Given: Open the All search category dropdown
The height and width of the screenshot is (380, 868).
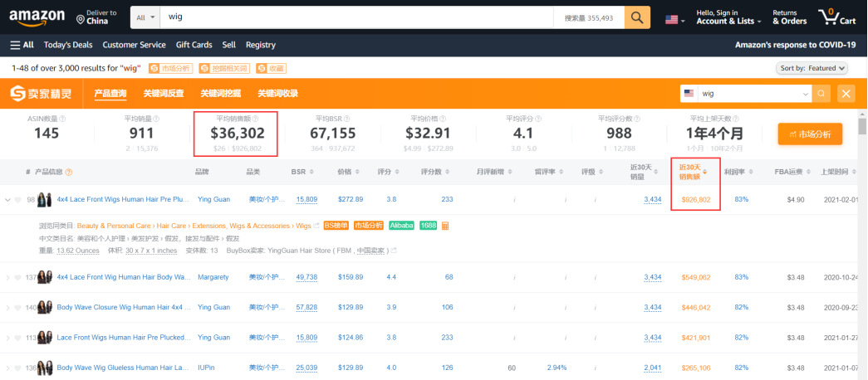Looking at the screenshot, I should [x=145, y=17].
